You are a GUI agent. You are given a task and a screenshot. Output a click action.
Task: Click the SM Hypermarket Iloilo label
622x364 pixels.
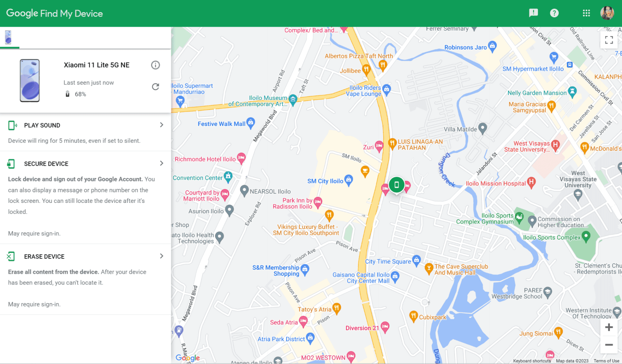533,69
